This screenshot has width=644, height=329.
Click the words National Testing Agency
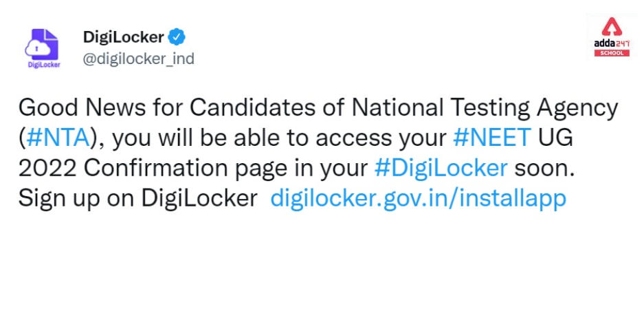pyautogui.click(x=485, y=108)
